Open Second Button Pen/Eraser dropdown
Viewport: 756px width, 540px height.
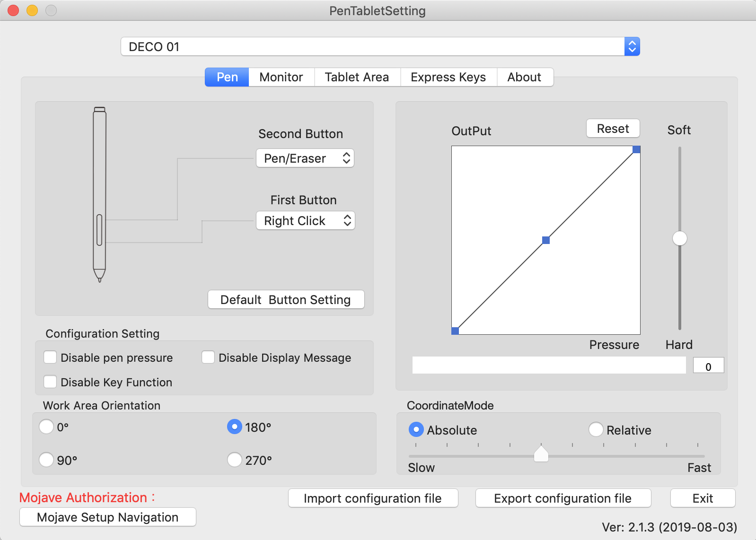[305, 158]
